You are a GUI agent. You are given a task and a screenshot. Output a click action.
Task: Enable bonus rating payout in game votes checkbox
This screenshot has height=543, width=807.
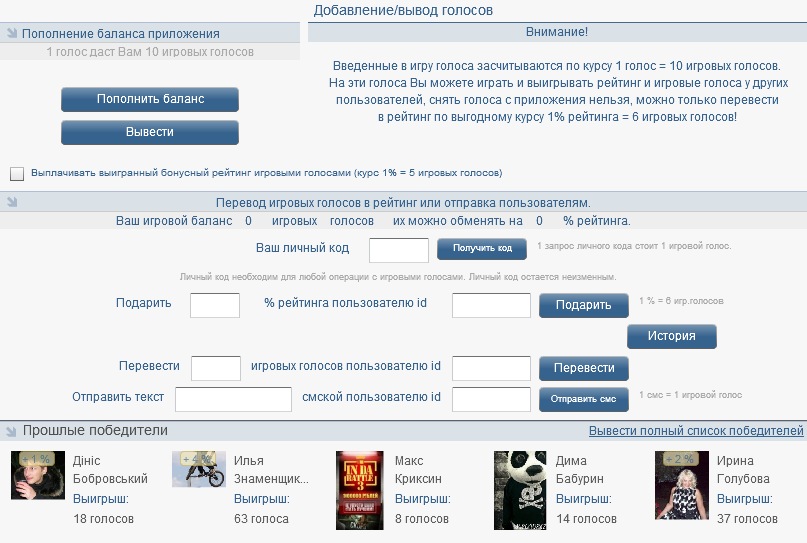tap(17, 173)
